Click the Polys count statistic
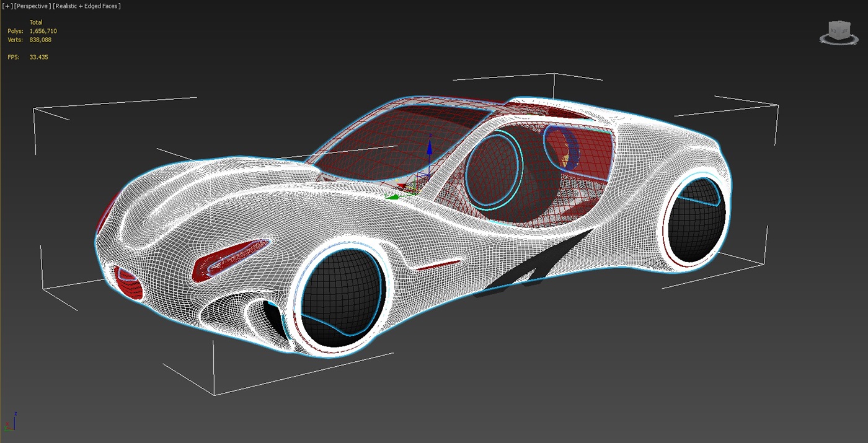 42,31
